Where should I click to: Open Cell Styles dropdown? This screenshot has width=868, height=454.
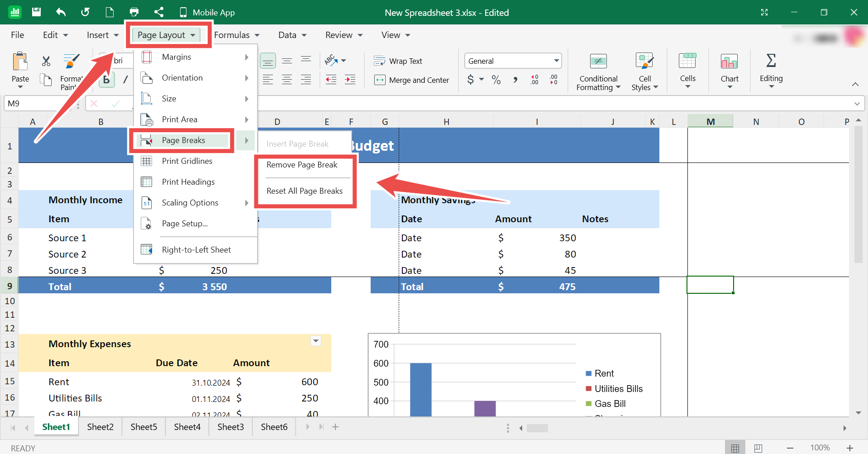click(x=644, y=72)
